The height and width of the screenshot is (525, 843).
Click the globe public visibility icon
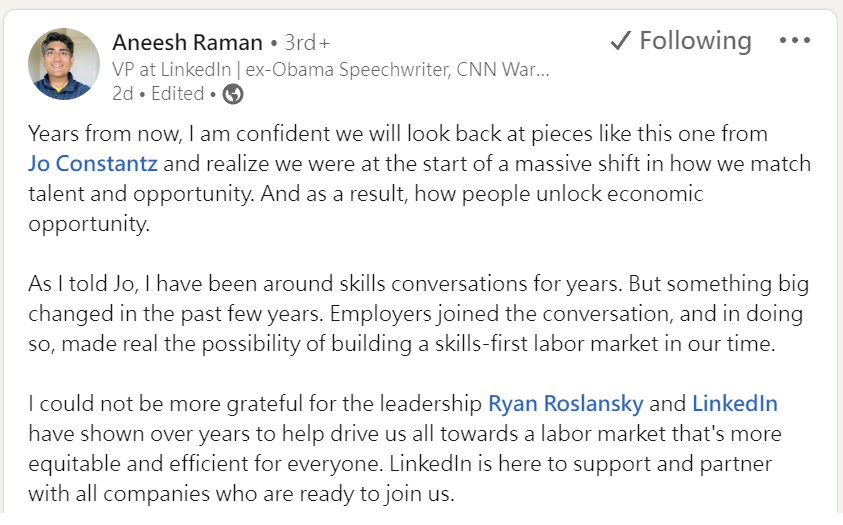pyautogui.click(x=233, y=94)
